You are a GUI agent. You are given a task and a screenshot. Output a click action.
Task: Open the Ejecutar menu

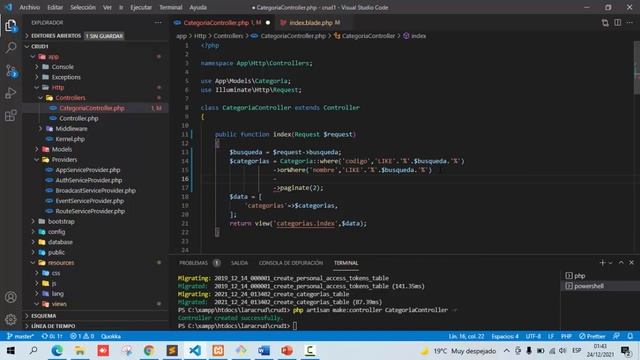[x=141, y=7]
